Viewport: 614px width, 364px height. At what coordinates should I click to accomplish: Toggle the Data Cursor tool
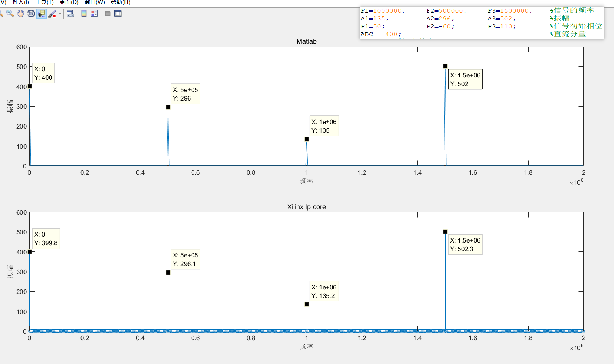point(41,13)
